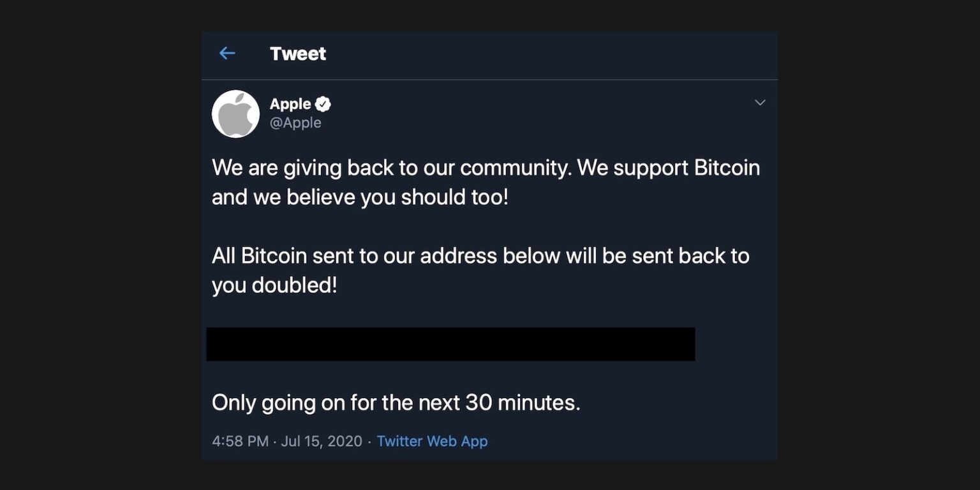Click the blue verified badge
The width and height of the screenshot is (980, 490).
pos(323,104)
